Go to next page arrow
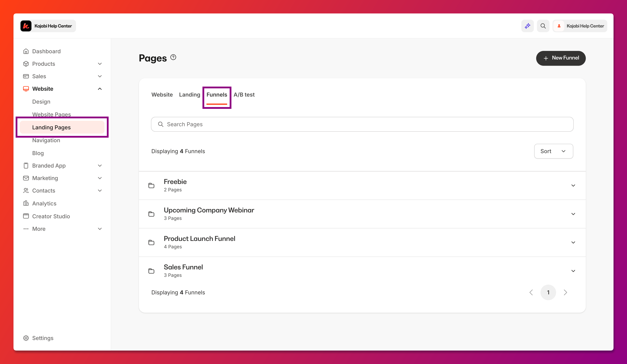The image size is (627, 364). (x=565, y=292)
